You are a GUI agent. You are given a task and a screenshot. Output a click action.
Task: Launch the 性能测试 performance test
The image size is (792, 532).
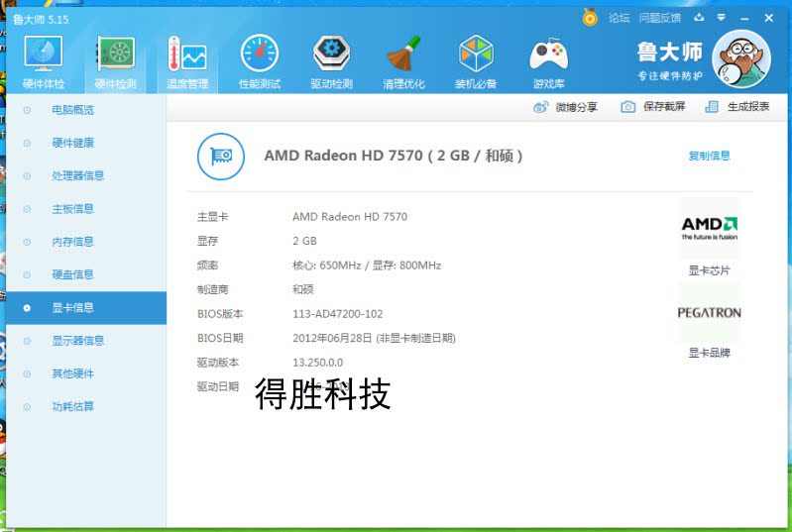pos(259,62)
